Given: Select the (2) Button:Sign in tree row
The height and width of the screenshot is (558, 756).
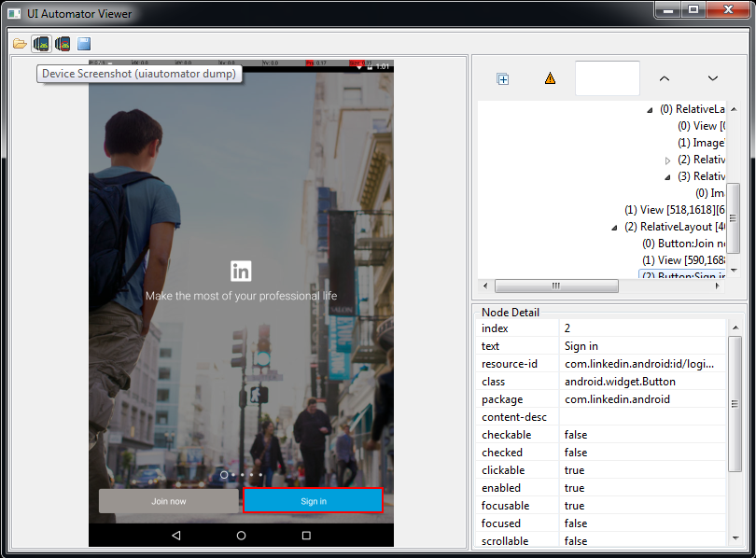Looking at the screenshot, I should pos(682,274).
